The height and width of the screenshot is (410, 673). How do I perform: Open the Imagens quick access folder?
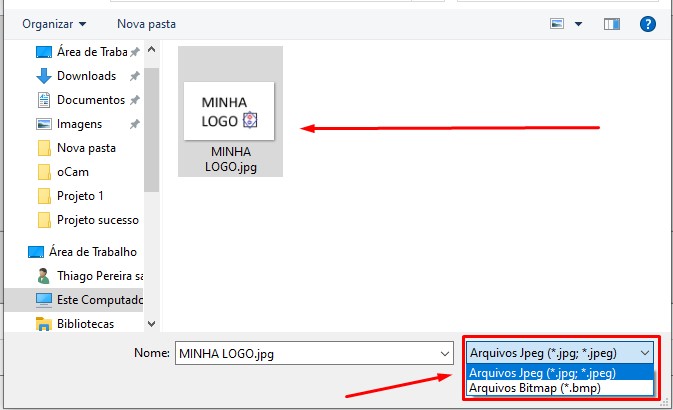(78, 124)
